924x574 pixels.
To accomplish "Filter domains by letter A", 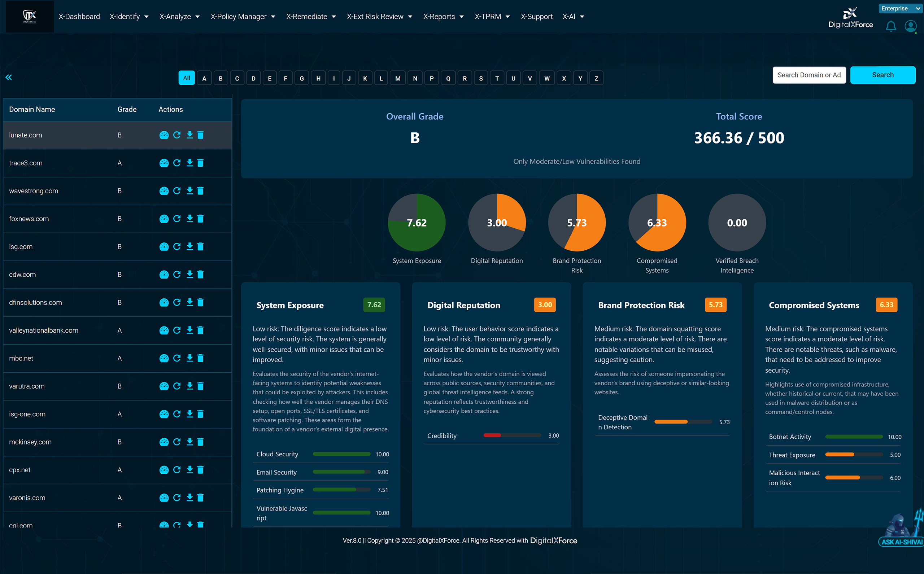I will tap(204, 78).
